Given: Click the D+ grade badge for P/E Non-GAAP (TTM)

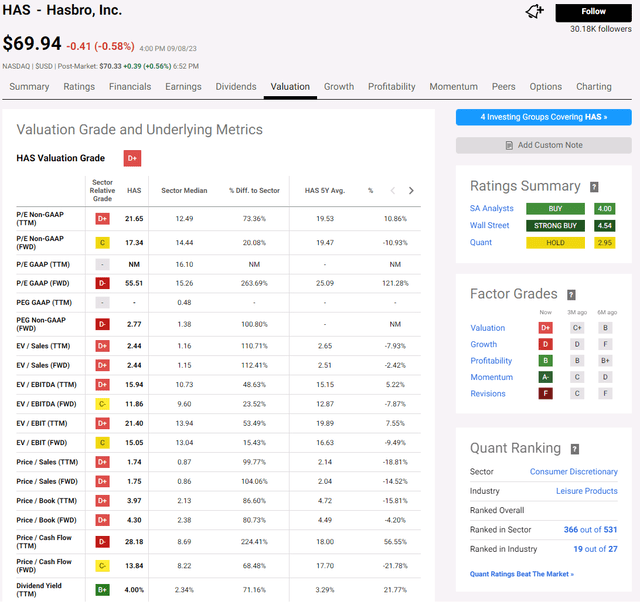Looking at the screenshot, I should [x=102, y=219].
